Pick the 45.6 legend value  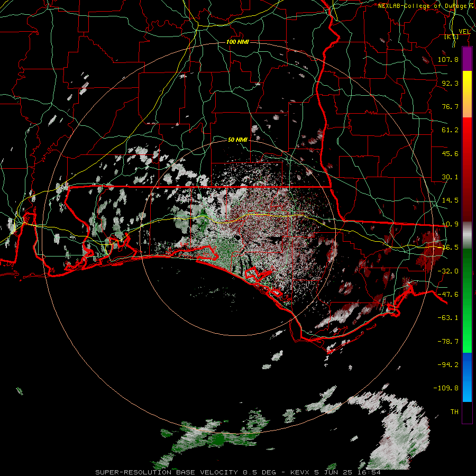450,153
